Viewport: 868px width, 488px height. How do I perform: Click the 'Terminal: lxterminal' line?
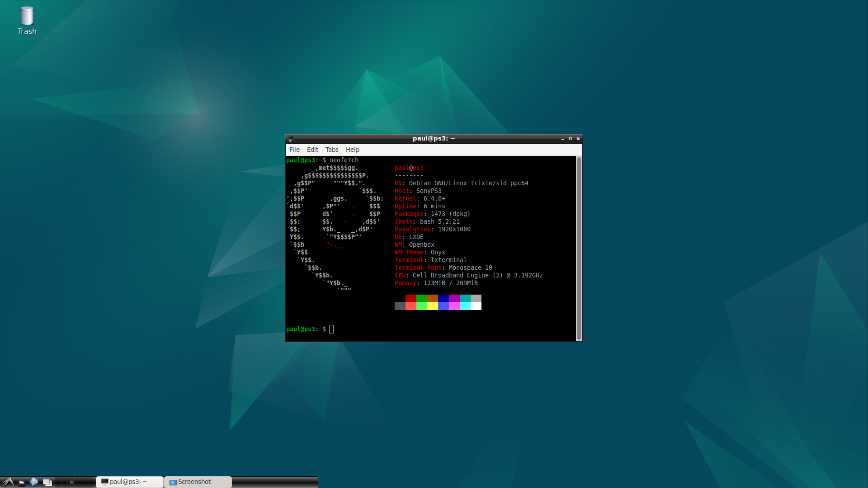click(431, 260)
